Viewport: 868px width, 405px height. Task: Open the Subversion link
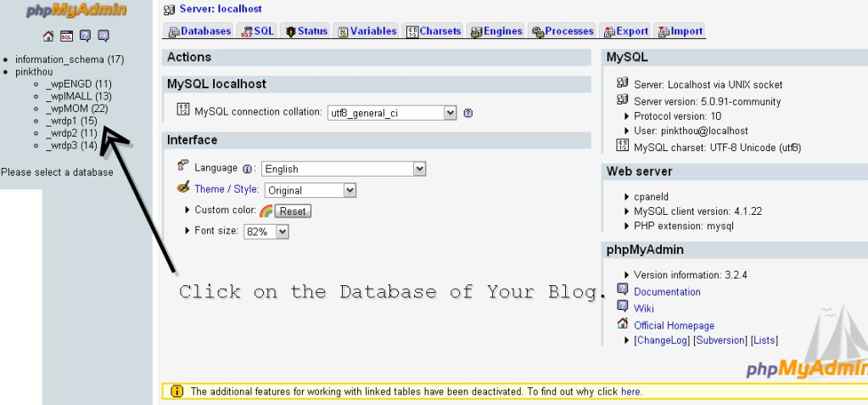[720, 340]
